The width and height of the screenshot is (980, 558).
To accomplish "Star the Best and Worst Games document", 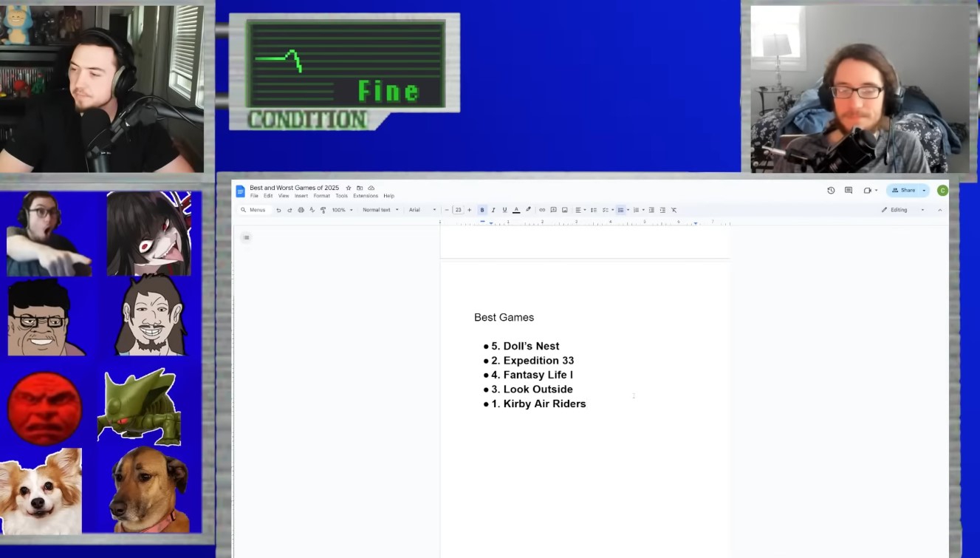I will point(349,188).
